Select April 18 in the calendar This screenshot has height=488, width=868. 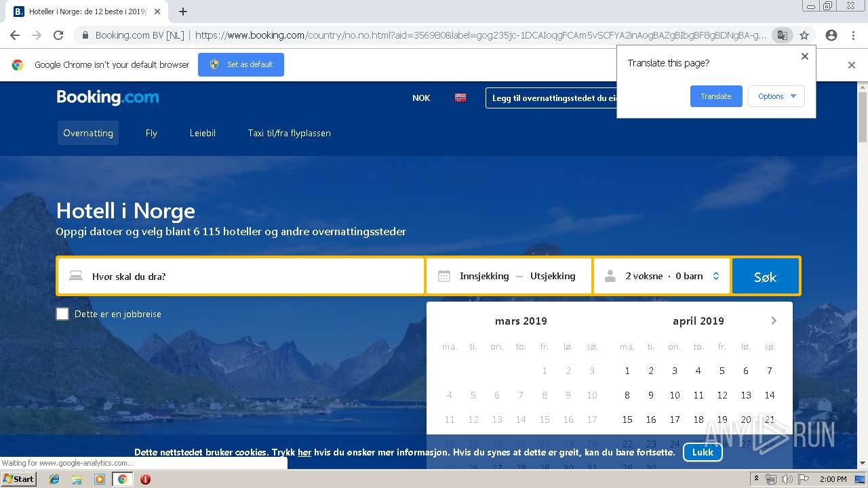[x=698, y=420]
